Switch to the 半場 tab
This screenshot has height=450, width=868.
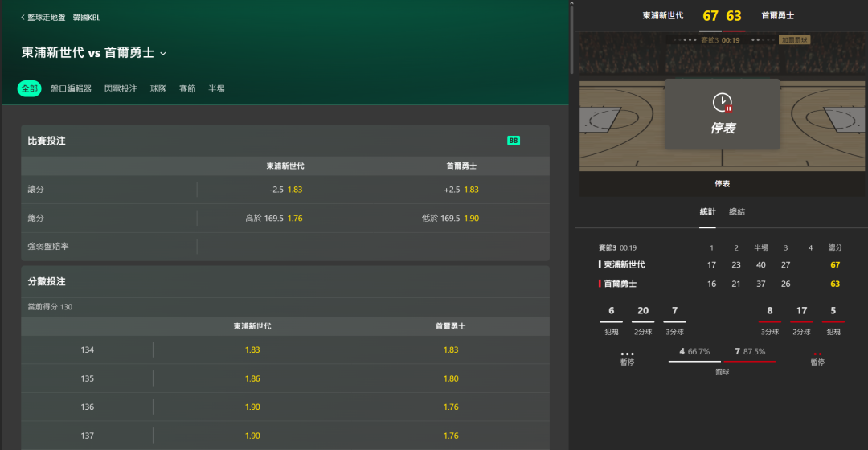click(216, 88)
